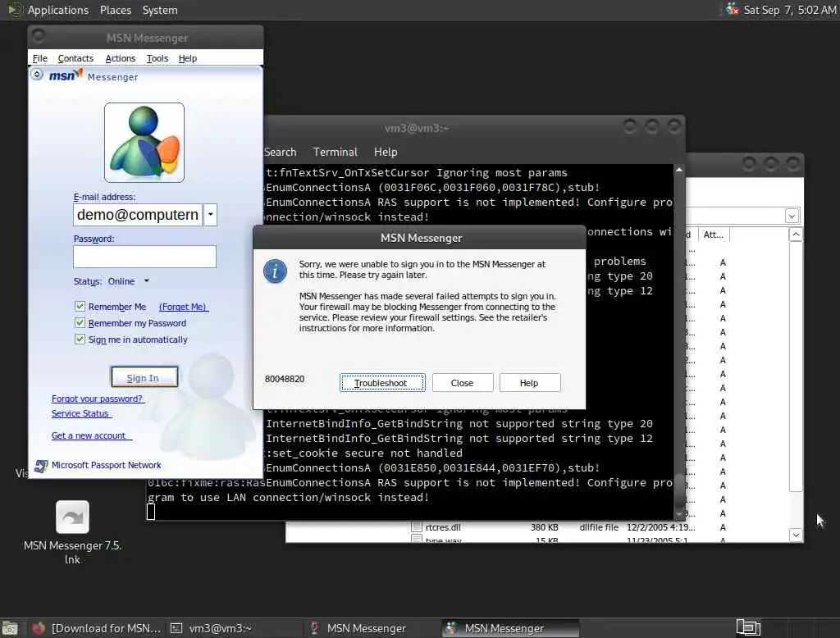Click the msn butterfly logo in Messenger

66,75
